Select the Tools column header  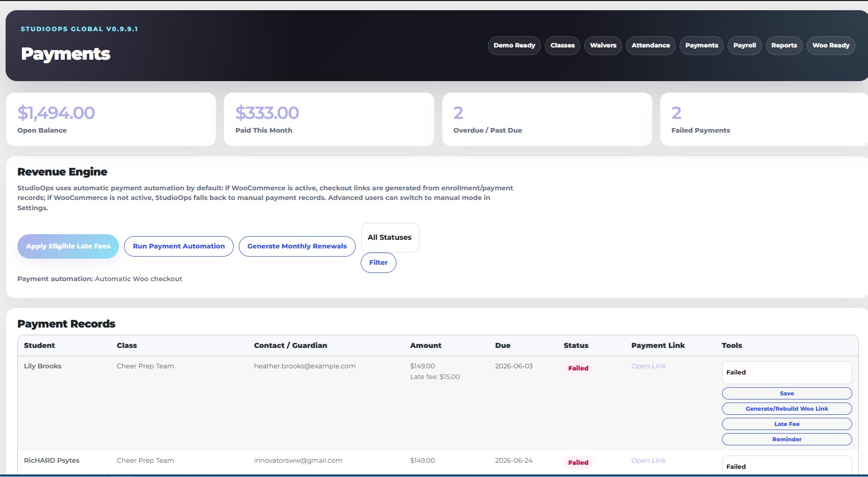pyautogui.click(x=732, y=345)
